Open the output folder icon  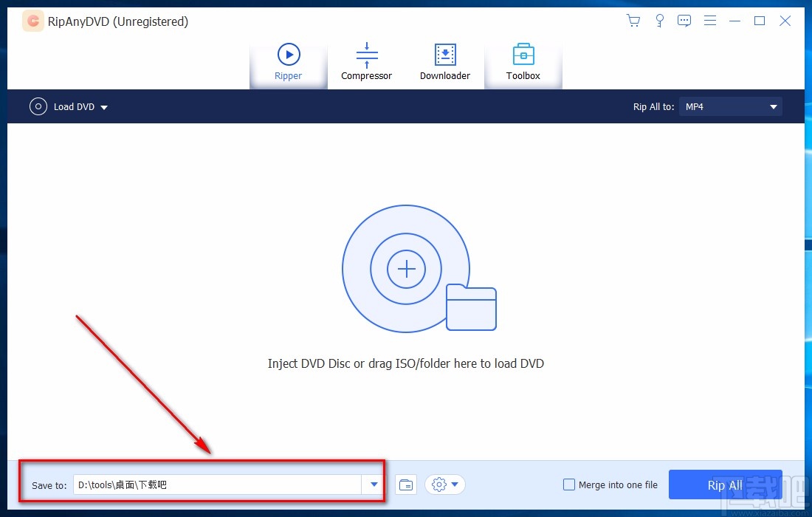406,485
